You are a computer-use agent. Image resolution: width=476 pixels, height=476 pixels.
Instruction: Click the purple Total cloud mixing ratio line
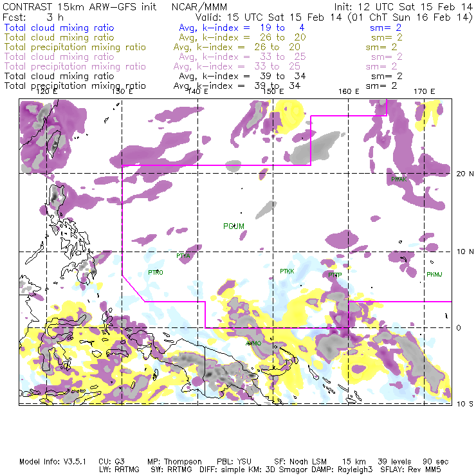(59, 57)
